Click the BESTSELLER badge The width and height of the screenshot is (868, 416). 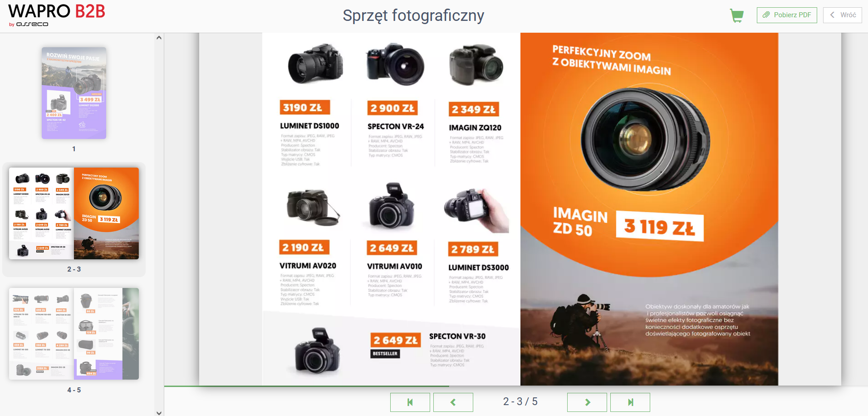tap(385, 354)
